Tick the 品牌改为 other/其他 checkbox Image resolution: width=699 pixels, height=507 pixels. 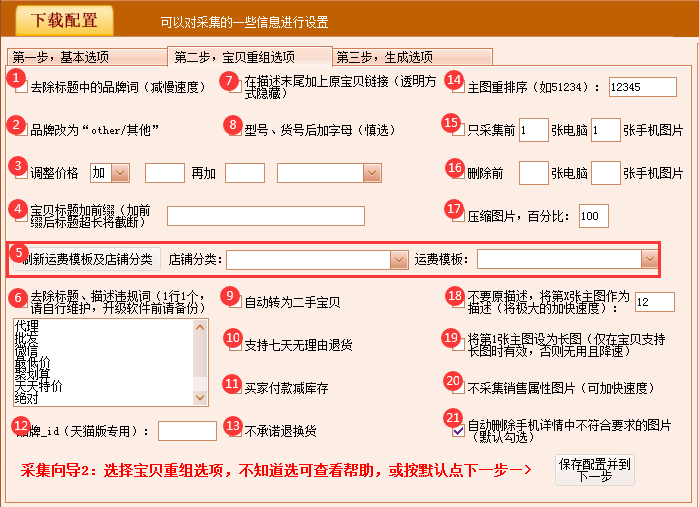(22, 130)
